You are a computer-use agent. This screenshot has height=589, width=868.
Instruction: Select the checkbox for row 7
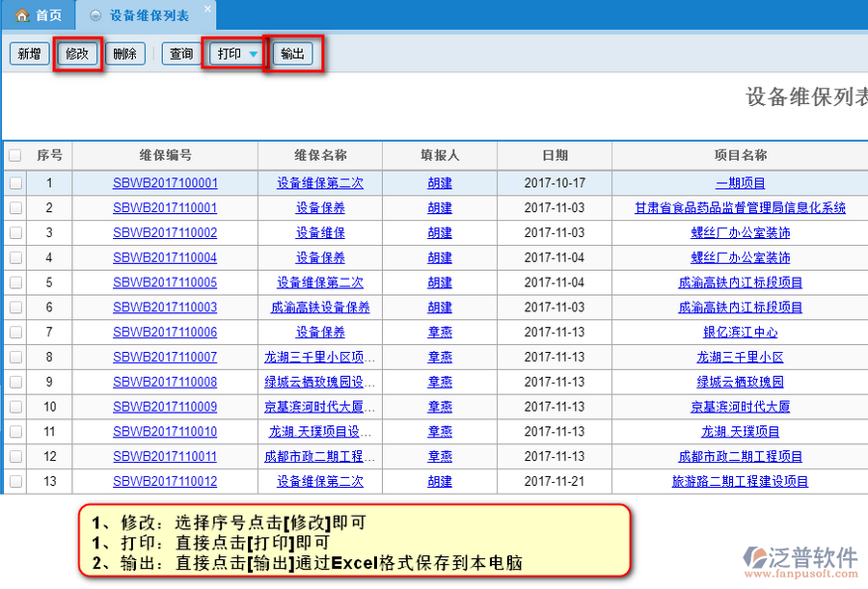(x=14, y=333)
